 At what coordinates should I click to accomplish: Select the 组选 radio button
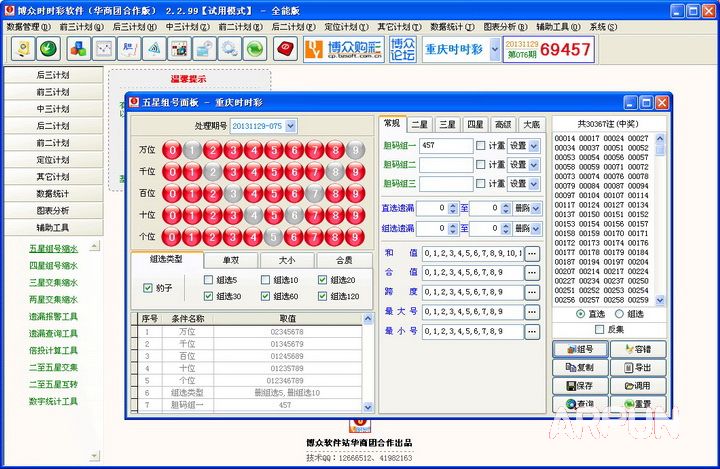tap(619, 314)
